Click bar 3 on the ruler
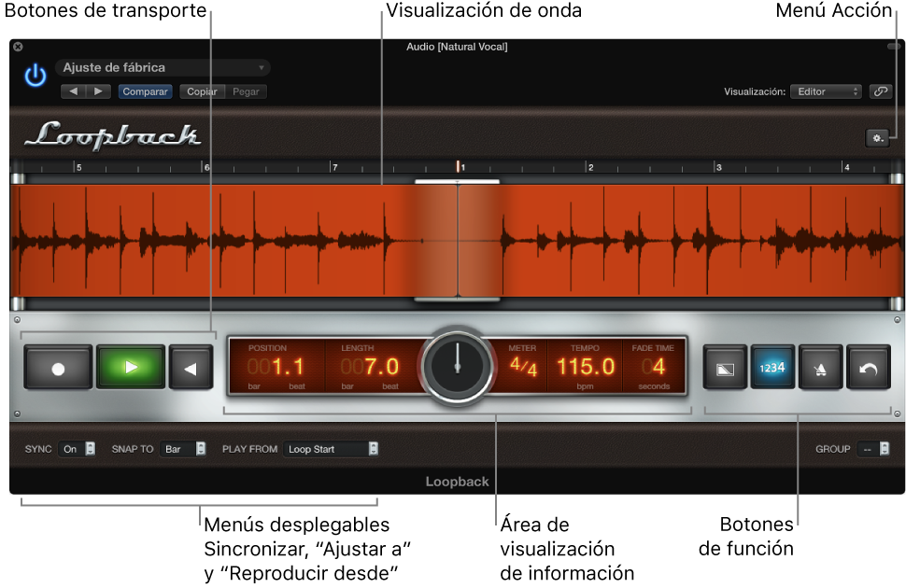Screen dimensions: 906x588 (x=719, y=167)
